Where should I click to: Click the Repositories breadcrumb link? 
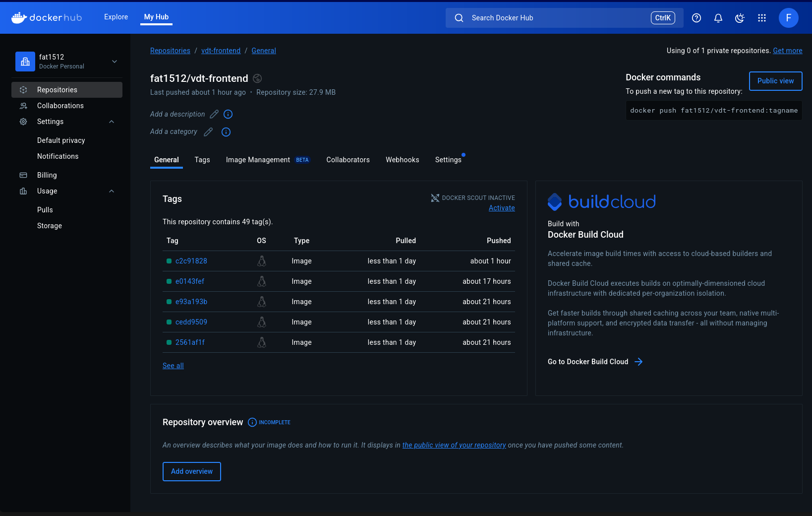(170, 51)
